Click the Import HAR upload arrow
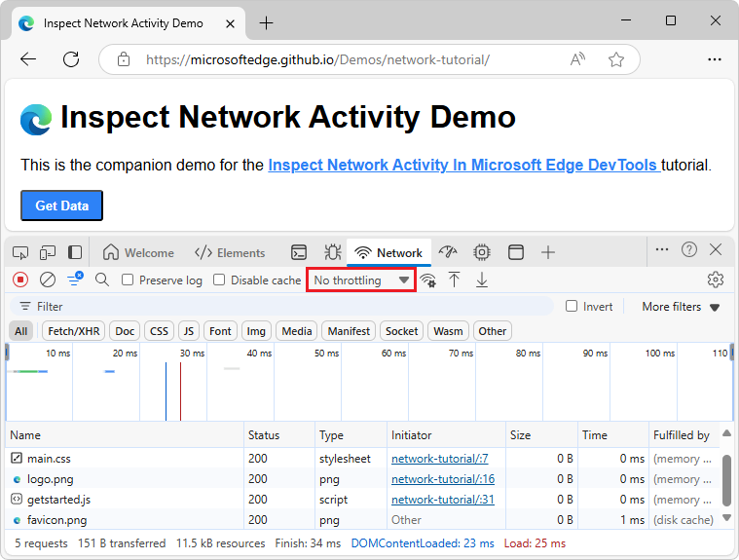The height and width of the screenshot is (560, 739). [x=454, y=280]
